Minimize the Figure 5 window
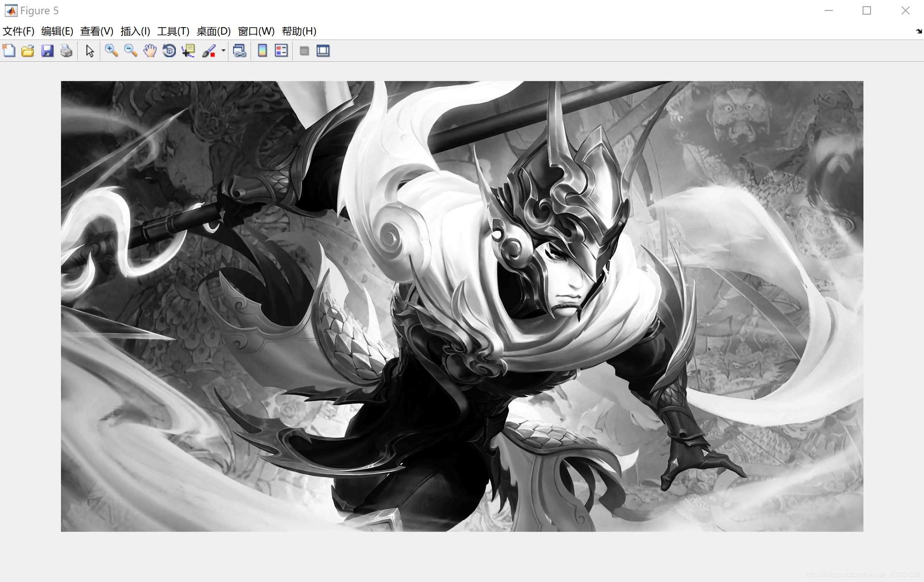This screenshot has height=582, width=924. click(x=829, y=10)
